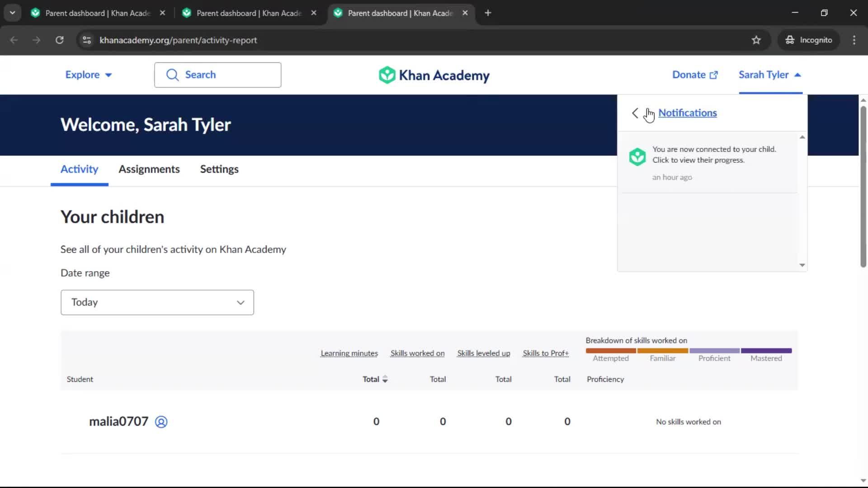
Task: Click Skills to Prof+ column header
Action: tap(546, 353)
